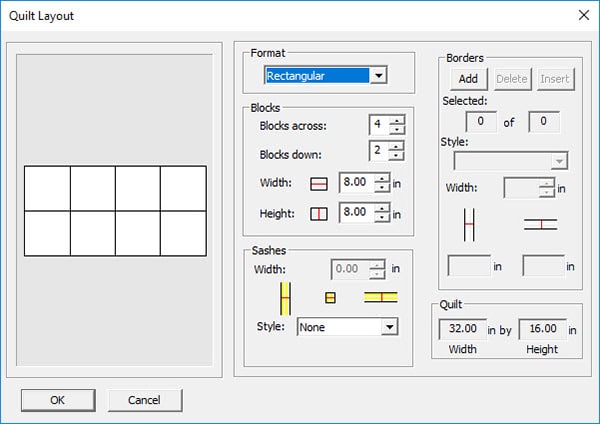Decrease Blocks down with the down arrow
Screen dimensions: 600x425
click(396, 155)
